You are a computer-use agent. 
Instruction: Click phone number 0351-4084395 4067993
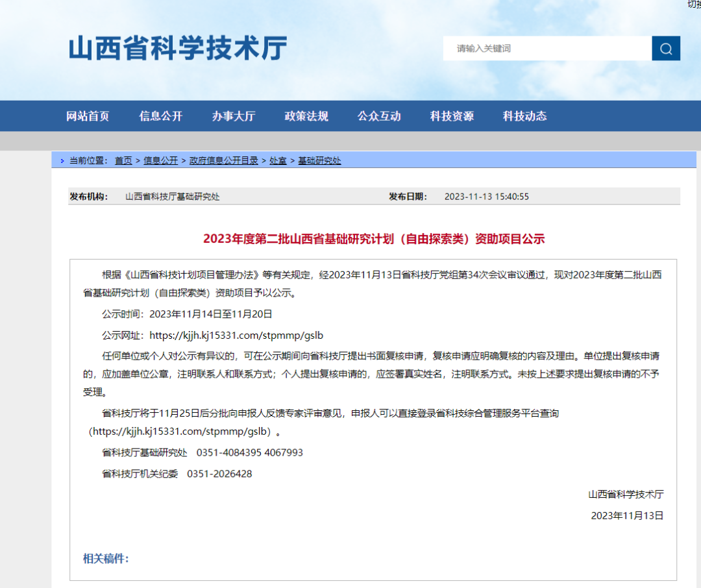click(x=249, y=452)
